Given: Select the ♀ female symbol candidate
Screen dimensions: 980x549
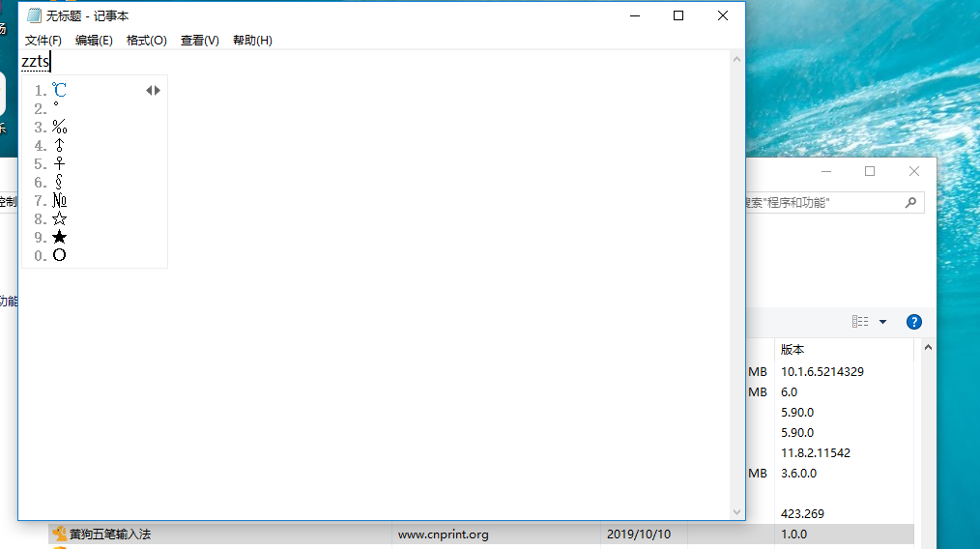Looking at the screenshot, I should click(x=59, y=164).
